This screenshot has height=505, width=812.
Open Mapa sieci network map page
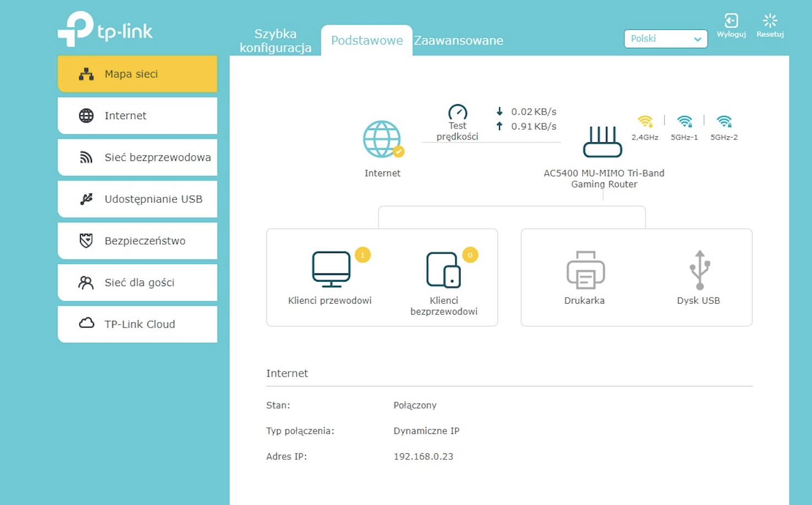(x=137, y=74)
